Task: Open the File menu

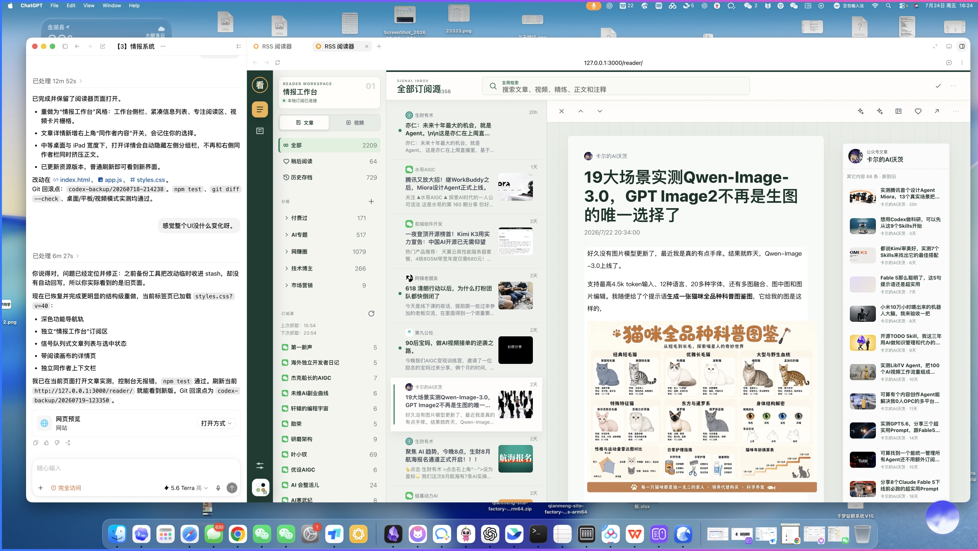Action: pos(54,5)
